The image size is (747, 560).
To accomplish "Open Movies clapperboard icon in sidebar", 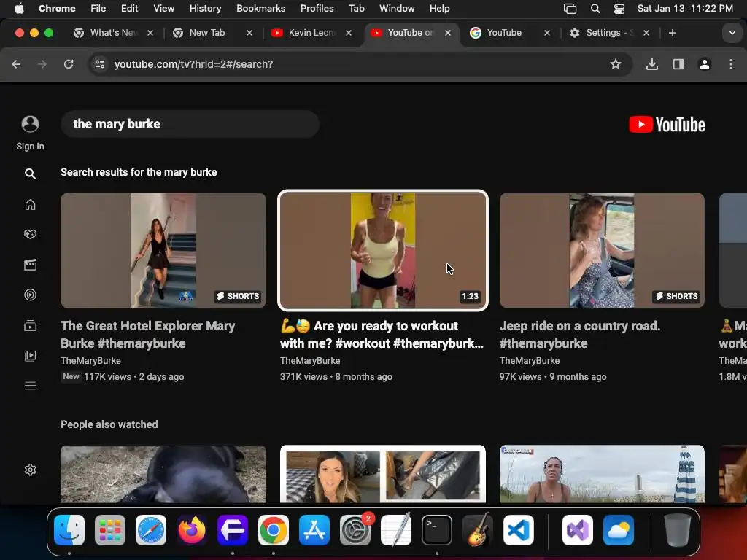I will pyautogui.click(x=30, y=265).
